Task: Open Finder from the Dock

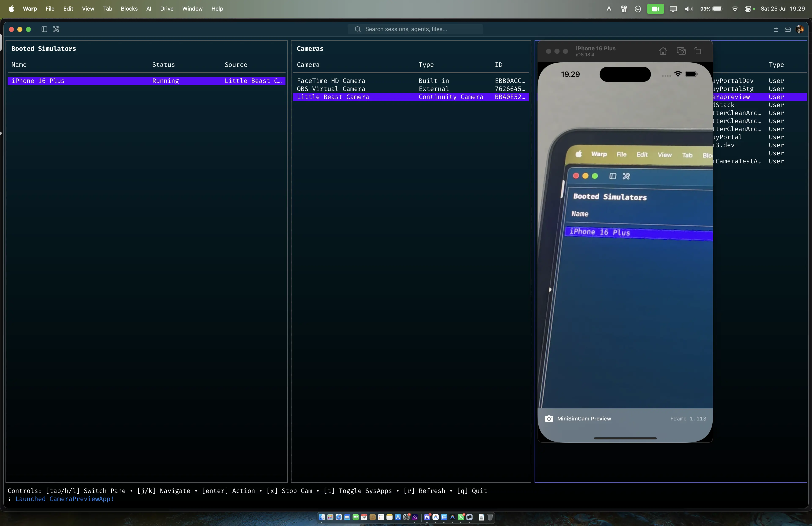Action: coord(322,517)
